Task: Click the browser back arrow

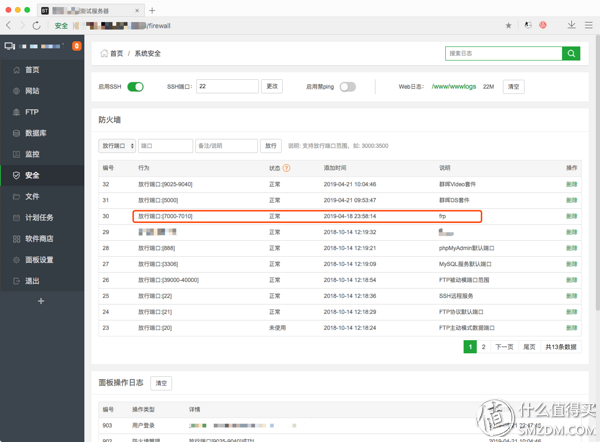Action: pos(8,25)
